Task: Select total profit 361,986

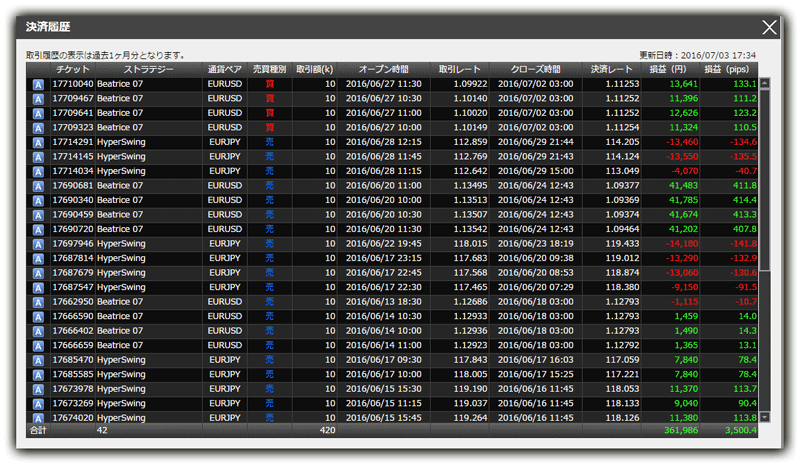Action: tap(681, 430)
